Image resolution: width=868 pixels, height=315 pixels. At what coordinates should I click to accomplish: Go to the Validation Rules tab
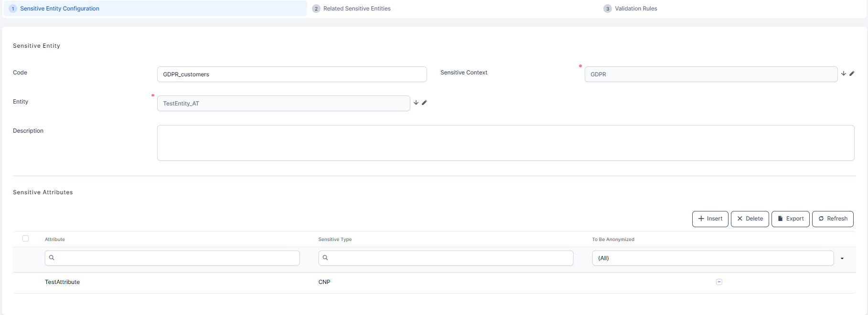635,9
